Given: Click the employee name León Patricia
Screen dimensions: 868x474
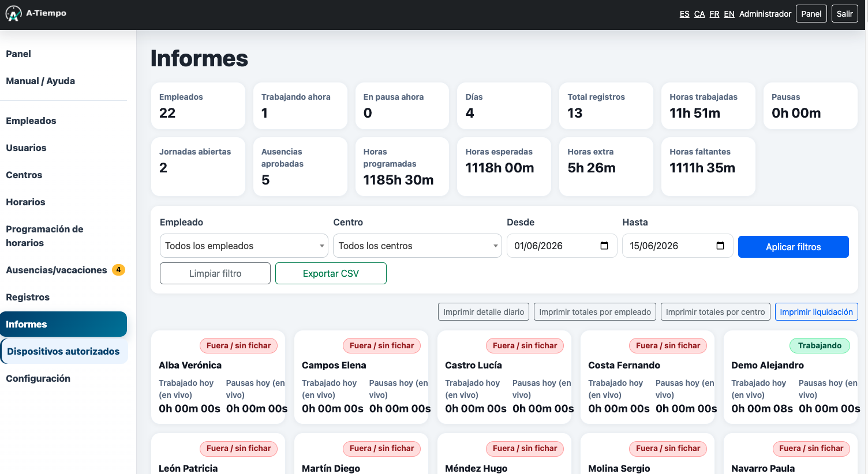Looking at the screenshot, I should point(188,468).
